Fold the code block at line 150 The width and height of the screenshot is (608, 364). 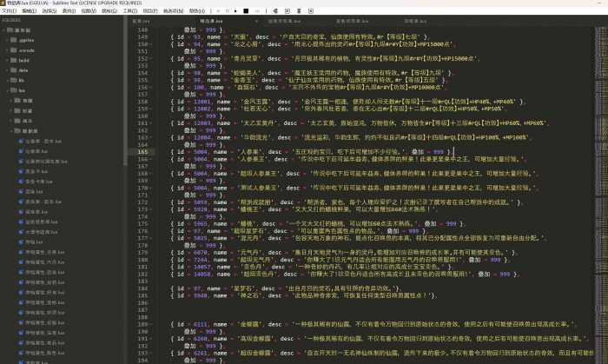[151, 44]
